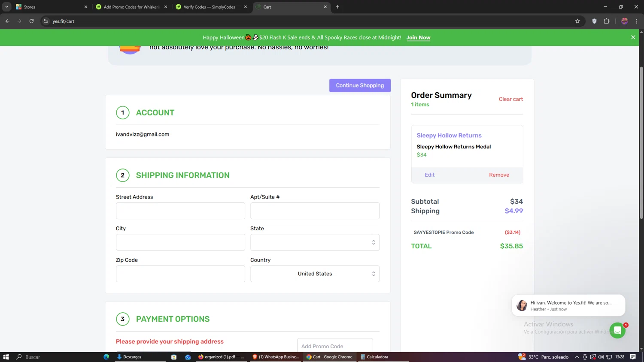The height and width of the screenshot is (362, 644).
Task: Open the shield extension icon in toolbar
Action: click(594, 21)
